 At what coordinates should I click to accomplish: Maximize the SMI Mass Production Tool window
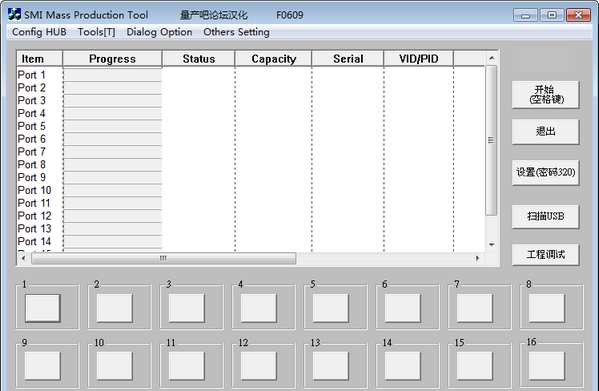pyautogui.click(x=552, y=15)
